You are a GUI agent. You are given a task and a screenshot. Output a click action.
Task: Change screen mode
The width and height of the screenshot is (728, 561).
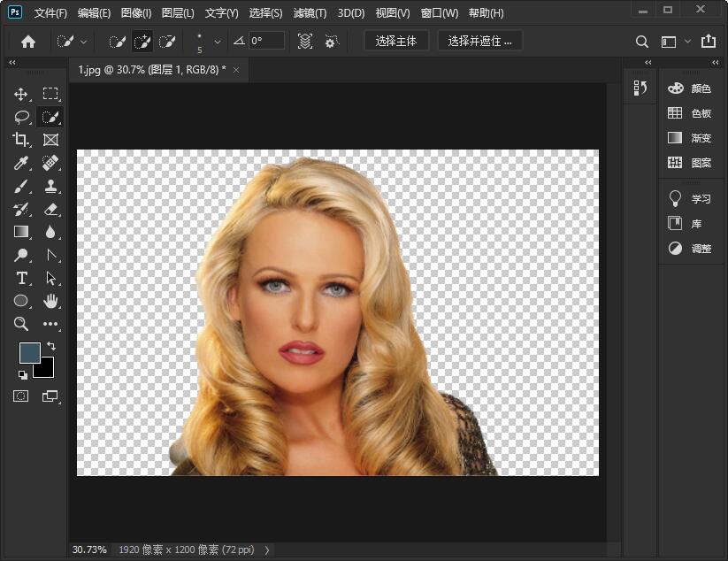pyautogui.click(x=50, y=396)
